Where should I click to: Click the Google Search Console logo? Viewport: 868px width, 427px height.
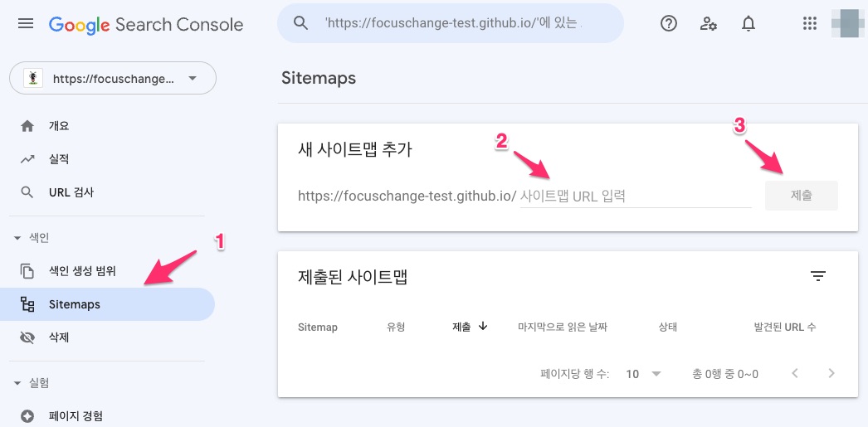(x=146, y=25)
